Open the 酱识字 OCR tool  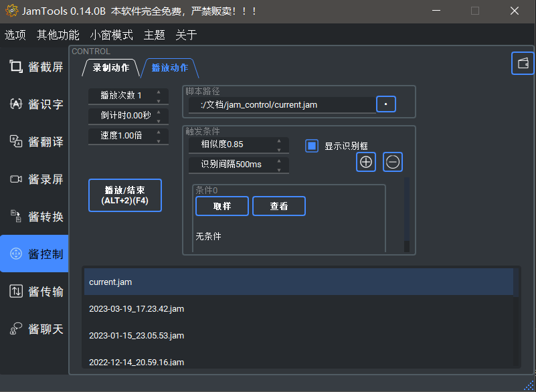pyautogui.click(x=34, y=104)
